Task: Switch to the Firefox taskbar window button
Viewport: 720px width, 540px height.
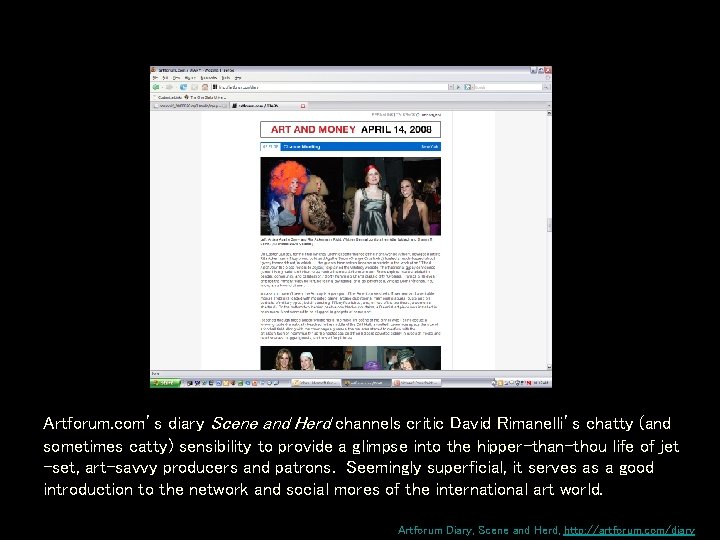Action: click(x=366, y=382)
